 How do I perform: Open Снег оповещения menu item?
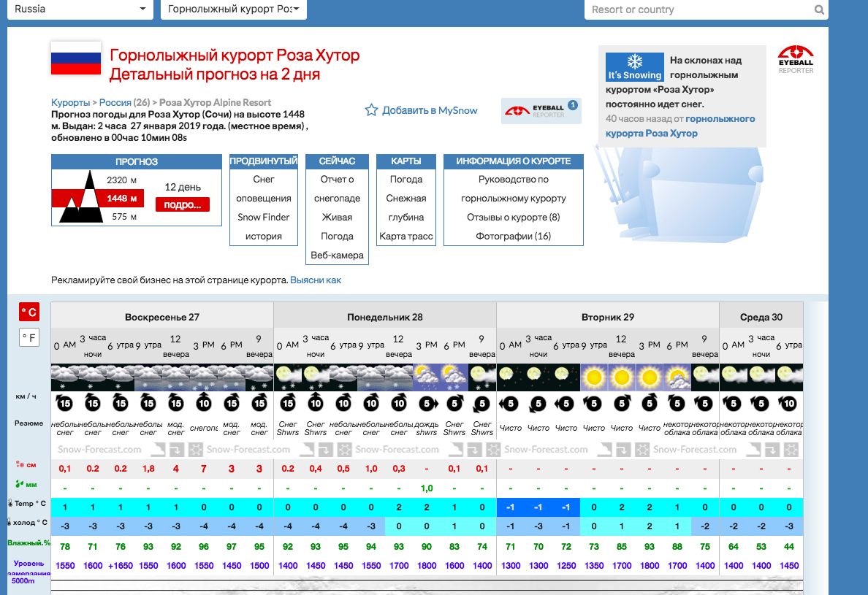click(x=264, y=188)
